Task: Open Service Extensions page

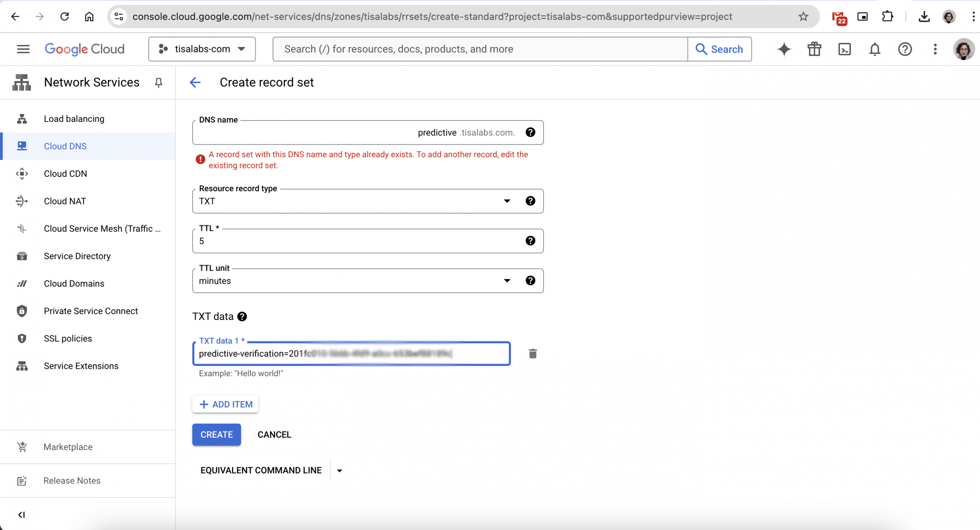Action: click(x=88, y=366)
